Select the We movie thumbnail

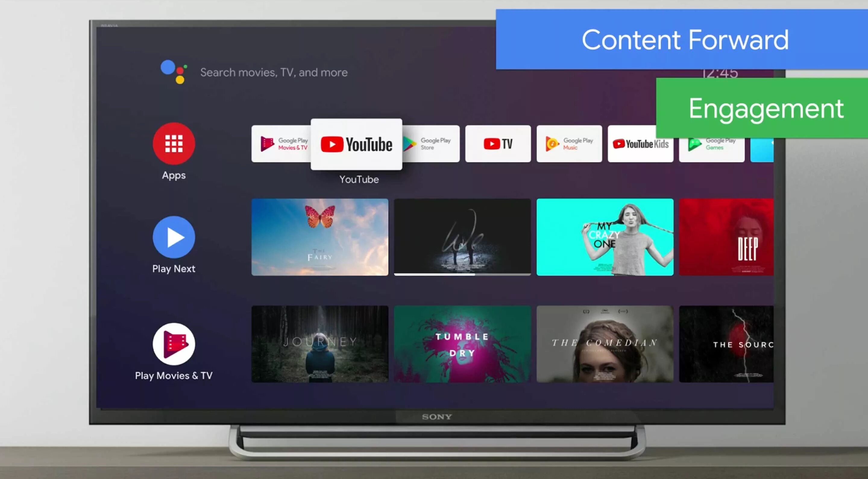click(x=462, y=237)
